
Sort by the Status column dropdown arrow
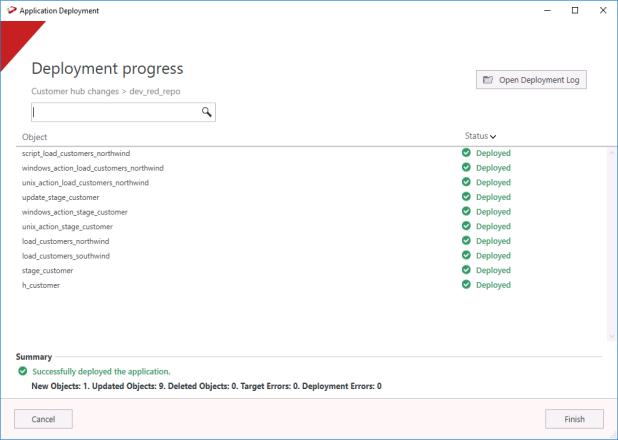coord(494,136)
